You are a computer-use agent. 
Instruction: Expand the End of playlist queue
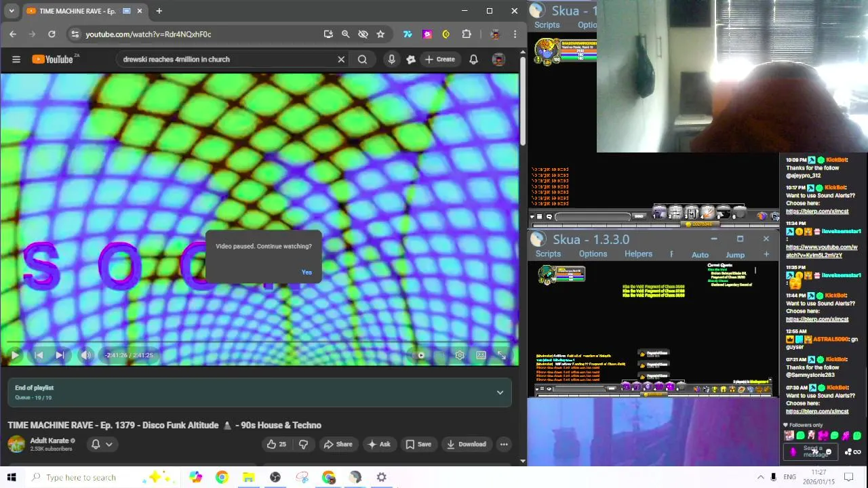[x=500, y=392]
